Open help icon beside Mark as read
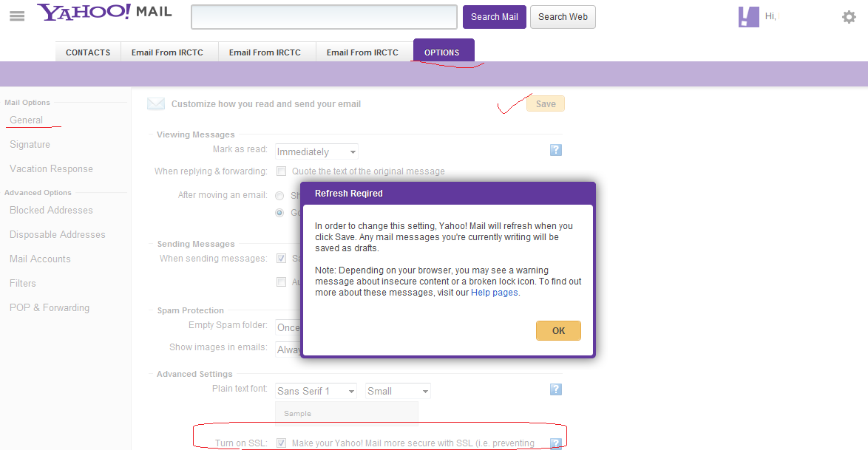This screenshot has height=450, width=868. tap(556, 150)
